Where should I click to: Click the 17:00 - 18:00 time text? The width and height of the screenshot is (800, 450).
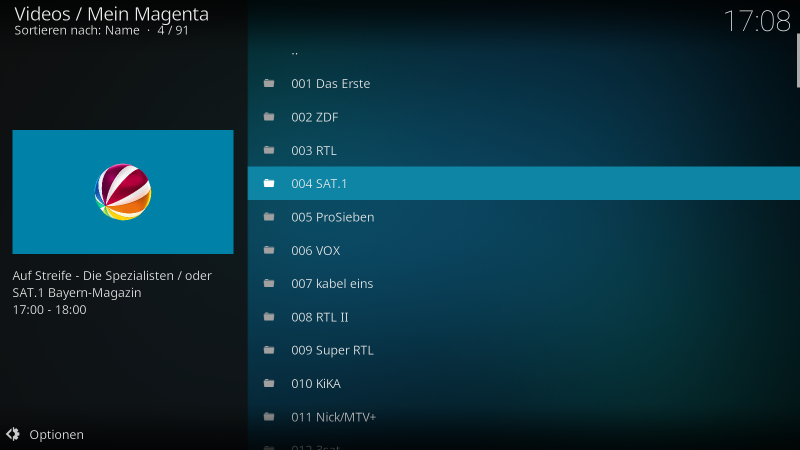click(x=49, y=310)
